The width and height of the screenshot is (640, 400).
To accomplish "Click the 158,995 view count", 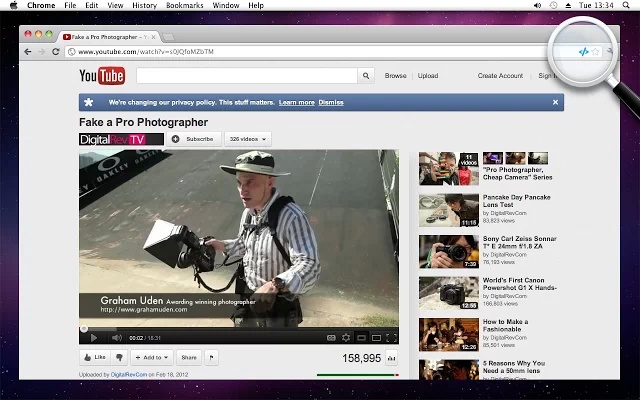I will (361, 358).
